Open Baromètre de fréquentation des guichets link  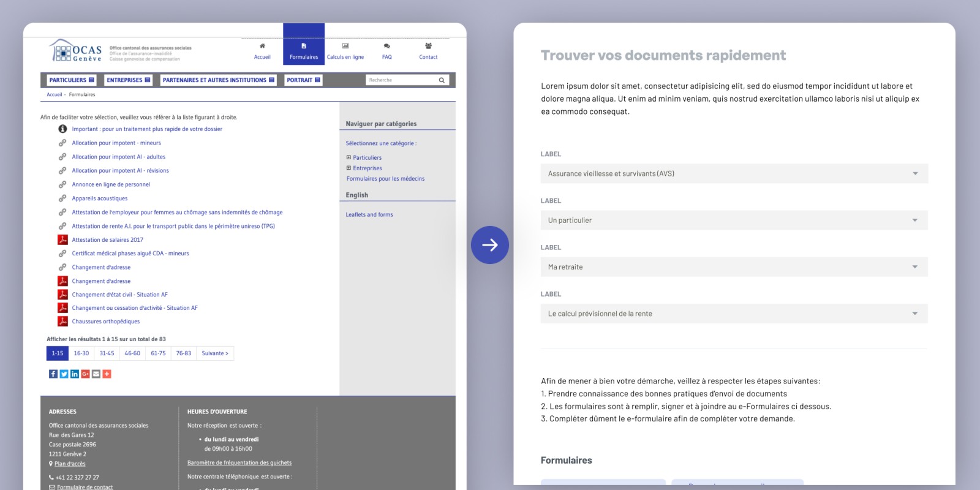(239, 463)
